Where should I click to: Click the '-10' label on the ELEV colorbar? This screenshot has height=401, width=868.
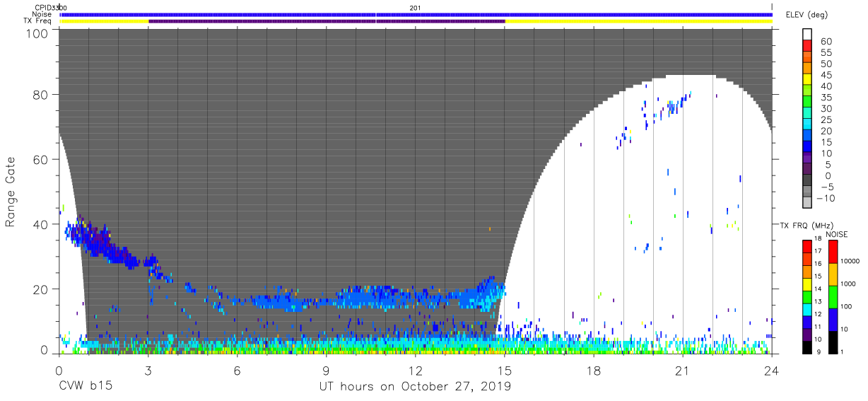pos(826,198)
